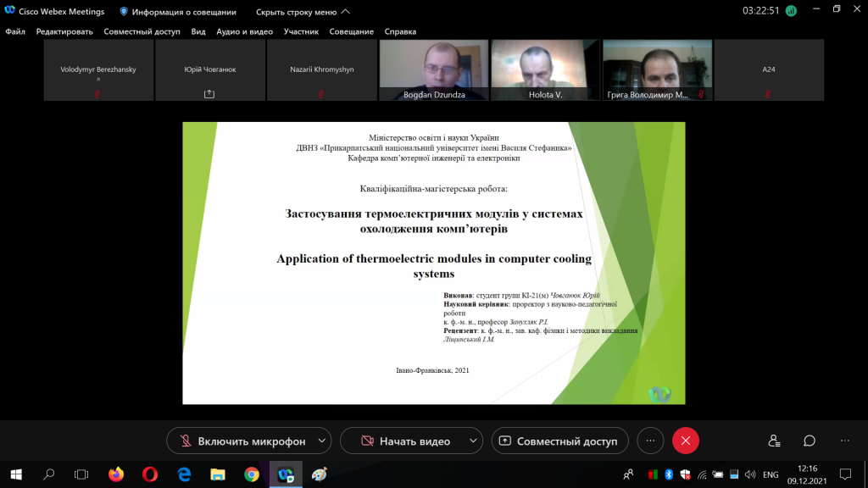Toggle Включить микрофон to unmute
Image resolution: width=868 pixels, height=488 pixels.
[x=242, y=441]
